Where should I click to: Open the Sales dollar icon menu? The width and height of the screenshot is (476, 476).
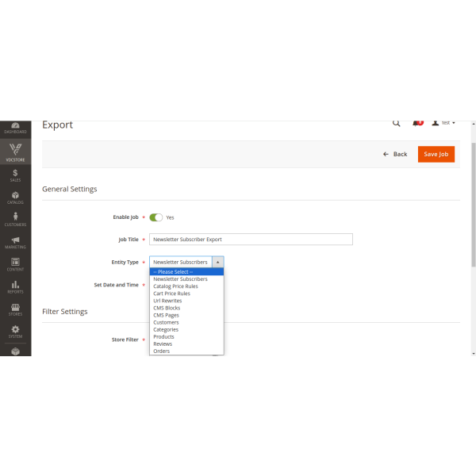coord(15,175)
